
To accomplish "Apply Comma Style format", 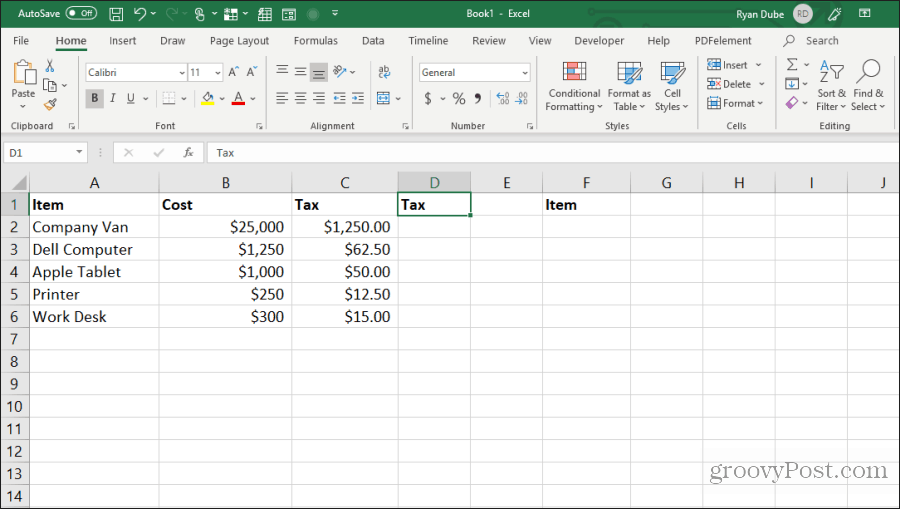I will tap(478, 99).
